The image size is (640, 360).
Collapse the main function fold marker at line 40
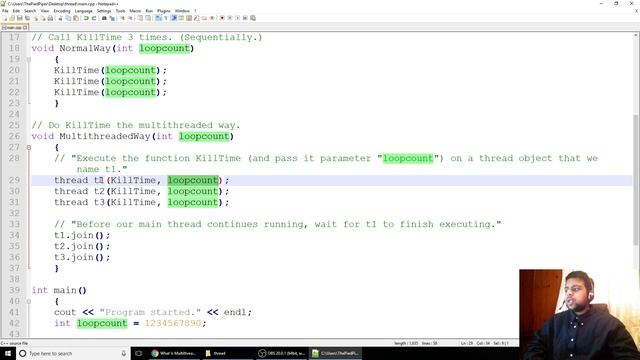pyautogui.click(x=29, y=302)
